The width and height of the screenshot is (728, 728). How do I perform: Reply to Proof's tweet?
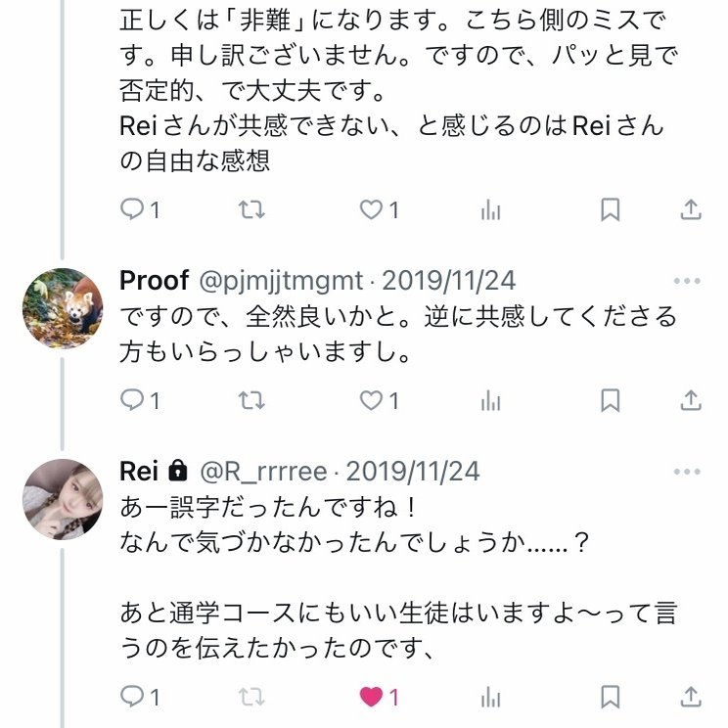point(132,400)
